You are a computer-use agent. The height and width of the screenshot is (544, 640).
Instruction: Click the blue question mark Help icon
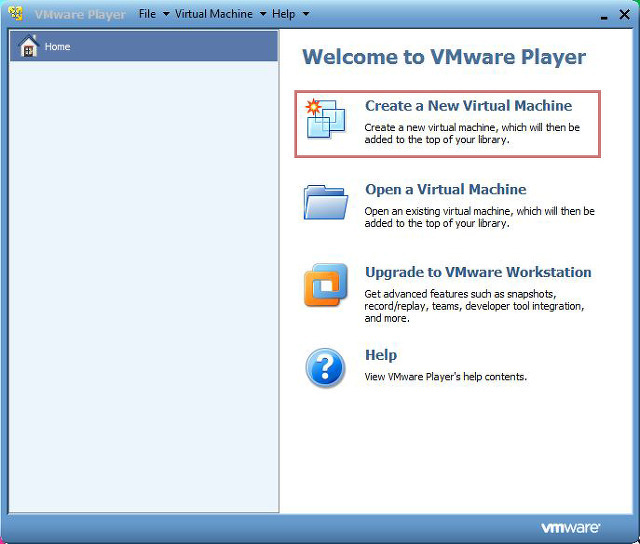pyautogui.click(x=325, y=367)
